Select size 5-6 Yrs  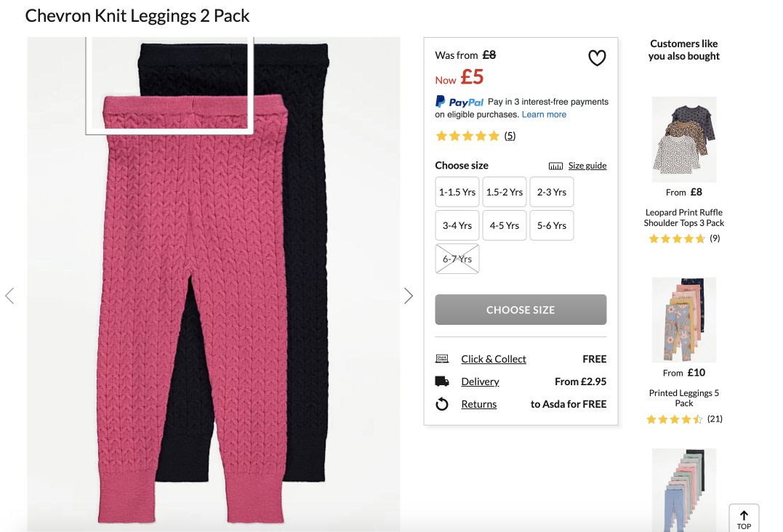point(551,225)
